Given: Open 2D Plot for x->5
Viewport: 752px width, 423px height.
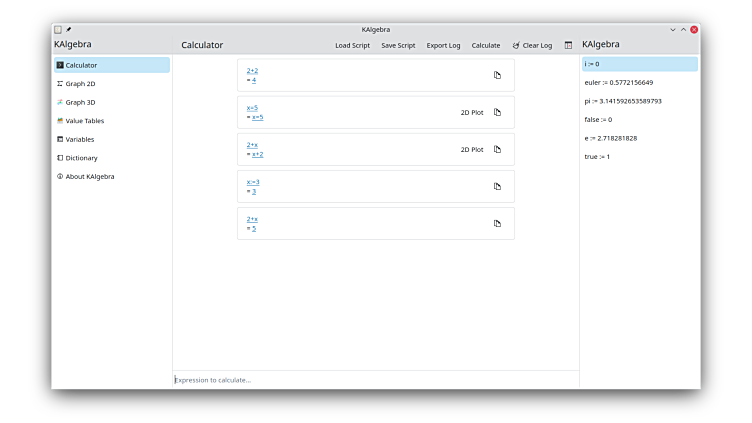Looking at the screenshot, I should [471, 112].
